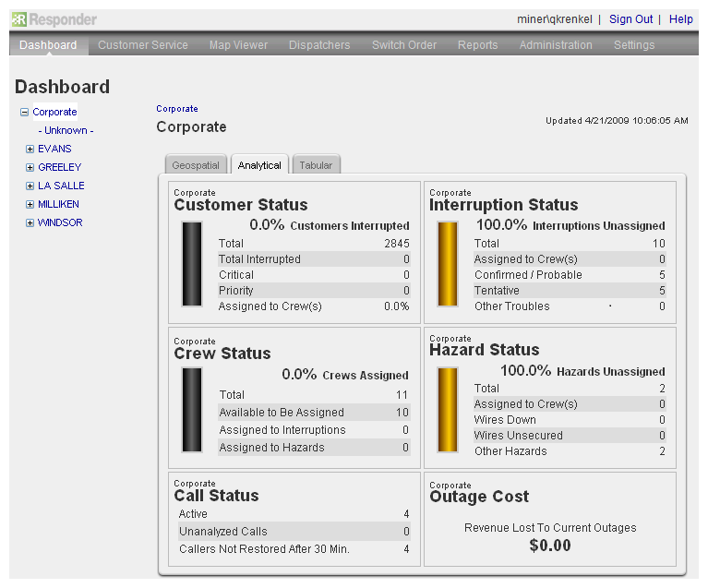Select the WINDSOR region link
This screenshot has width=708, height=588.
point(60,223)
